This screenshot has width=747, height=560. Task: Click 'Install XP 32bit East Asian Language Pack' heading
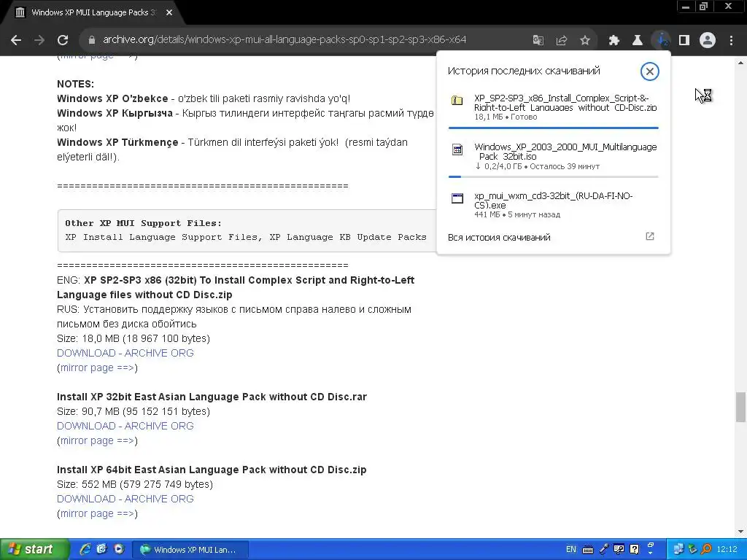212,397
